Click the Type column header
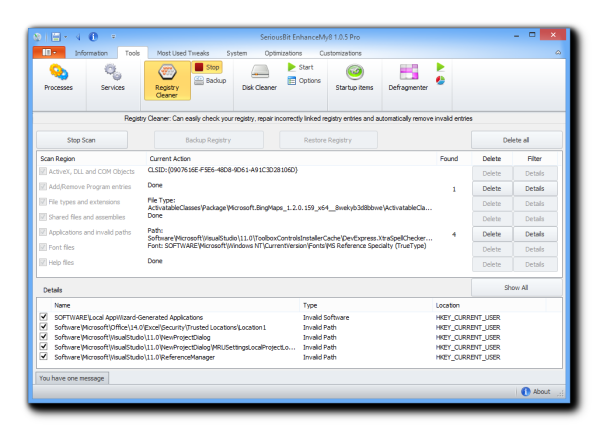The height and width of the screenshot is (433, 600). 366,305
